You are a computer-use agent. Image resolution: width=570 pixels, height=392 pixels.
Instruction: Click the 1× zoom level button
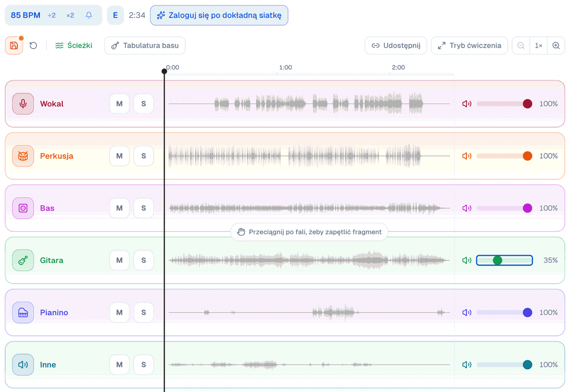[x=539, y=46]
